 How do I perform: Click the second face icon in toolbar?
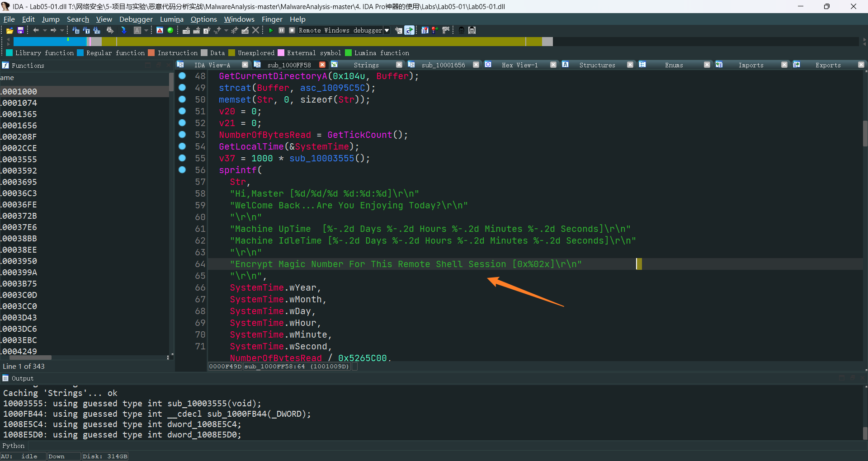point(472,30)
